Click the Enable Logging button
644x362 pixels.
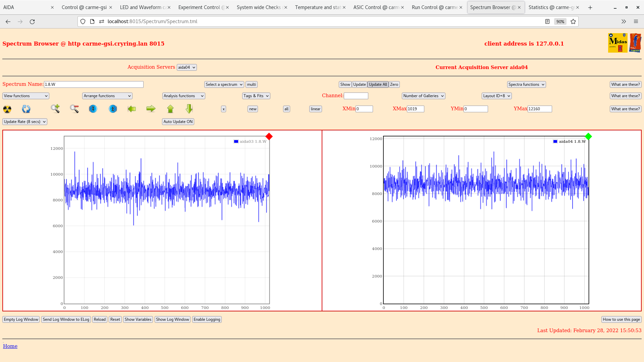pos(207,319)
